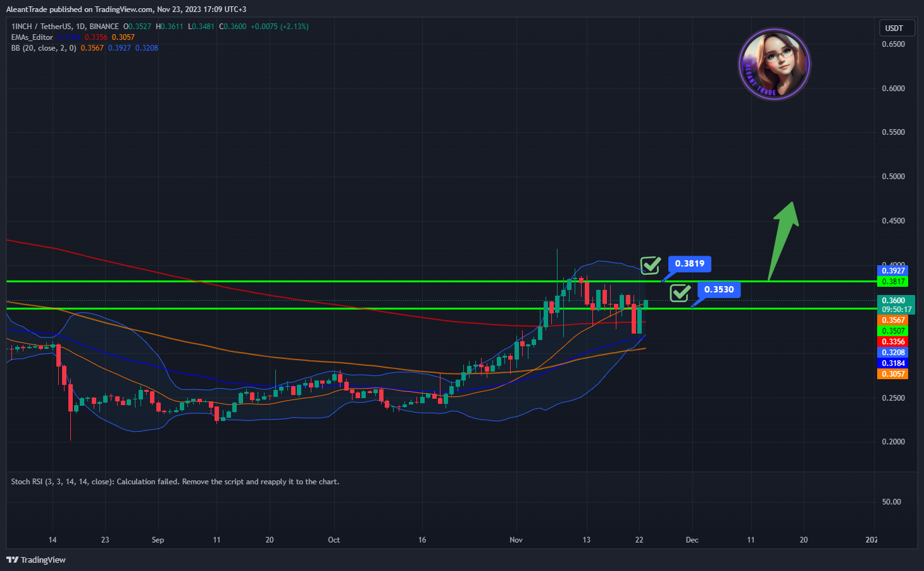Click the red 0.3356 tag on price axis
Screen dimensions: 924x571
(x=893, y=342)
